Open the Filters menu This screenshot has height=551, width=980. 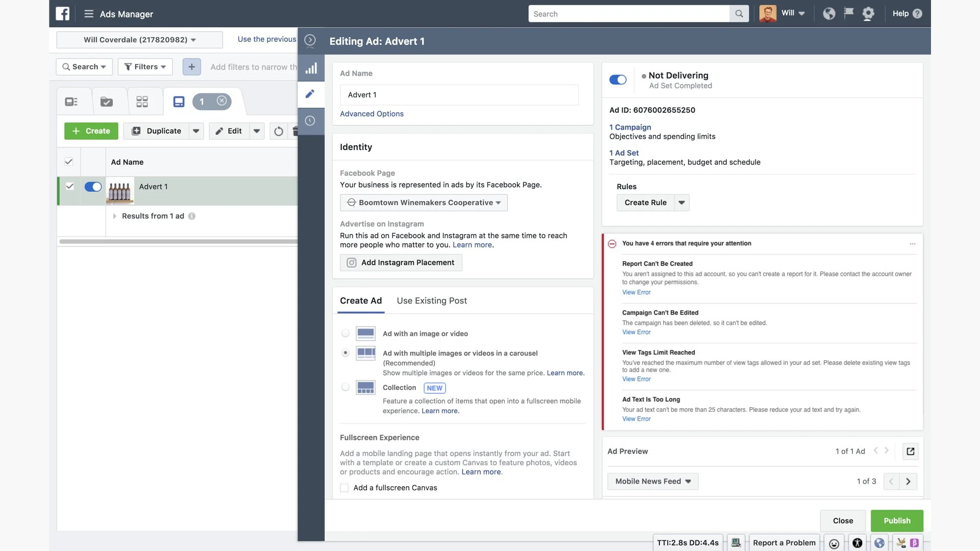(145, 67)
